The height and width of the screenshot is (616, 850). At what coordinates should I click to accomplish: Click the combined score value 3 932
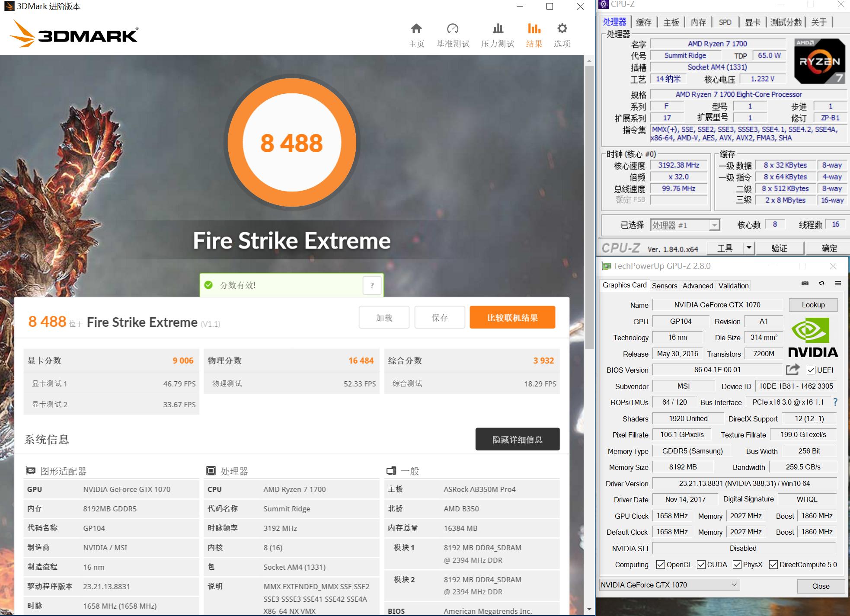543,361
